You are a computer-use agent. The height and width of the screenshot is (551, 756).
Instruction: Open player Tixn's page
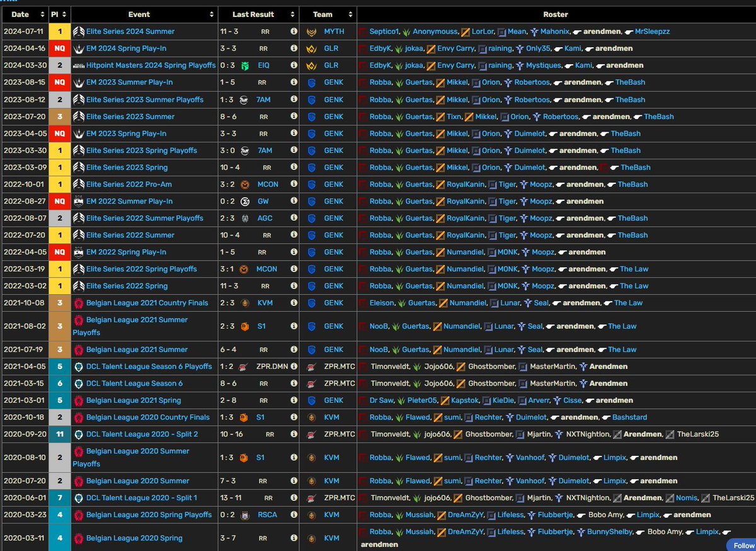pos(455,116)
